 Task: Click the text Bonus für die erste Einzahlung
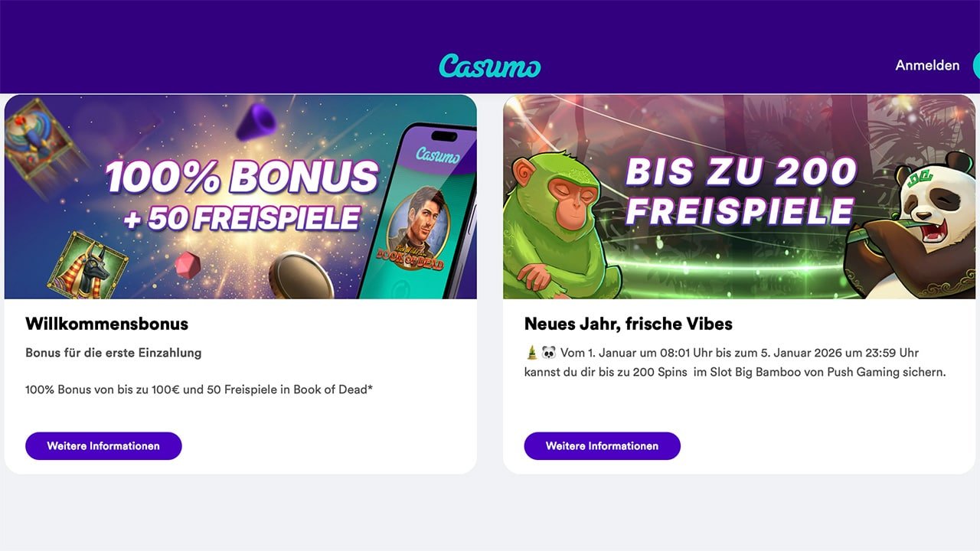click(x=113, y=353)
